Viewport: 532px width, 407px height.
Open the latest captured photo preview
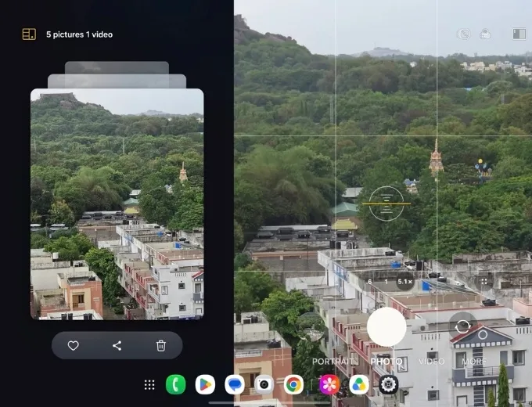[x=117, y=204]
